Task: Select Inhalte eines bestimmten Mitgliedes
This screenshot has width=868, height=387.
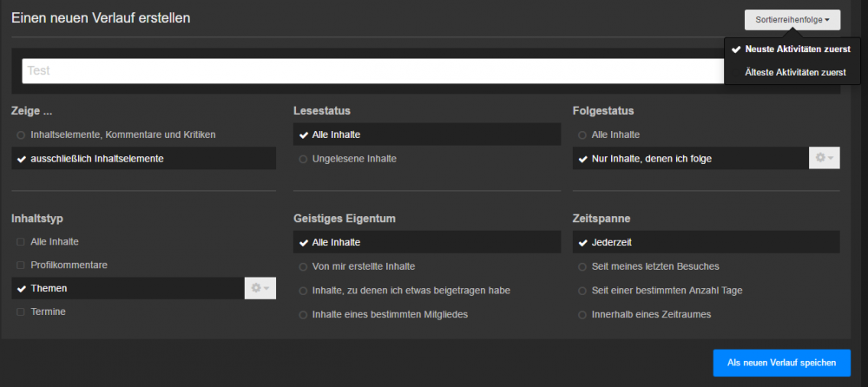Action: pos(390,314)
